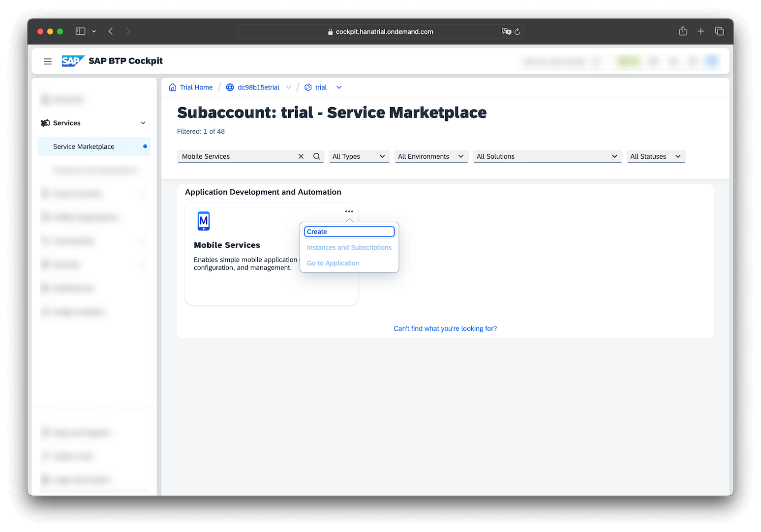
Task: Open the navigation hamburger menu
Action: 48,61
